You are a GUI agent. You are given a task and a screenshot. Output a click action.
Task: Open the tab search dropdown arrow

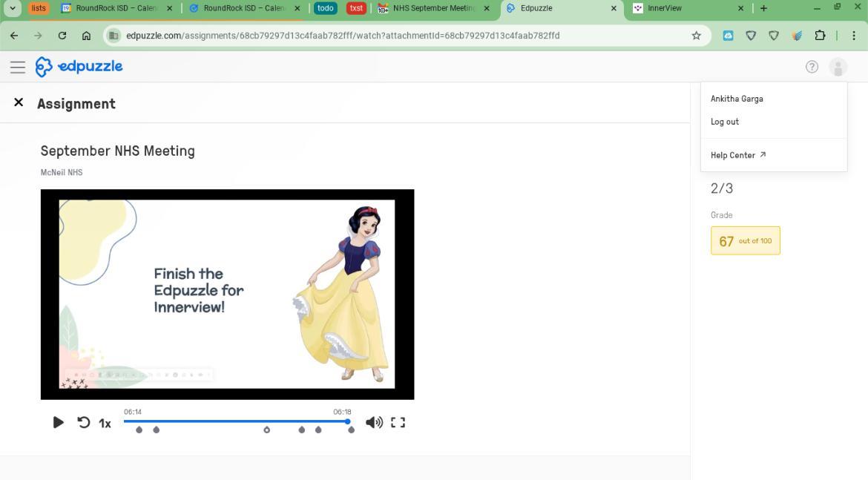(12, 8)
